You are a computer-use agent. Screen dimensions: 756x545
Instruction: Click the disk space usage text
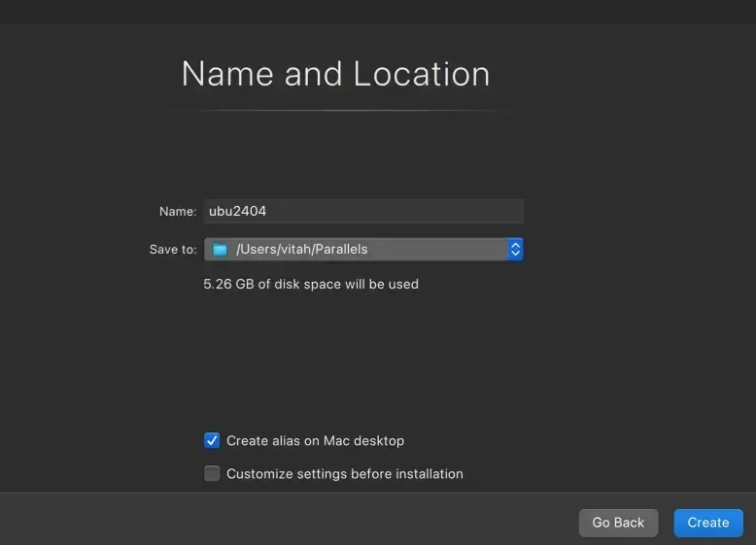click(311, 285)
